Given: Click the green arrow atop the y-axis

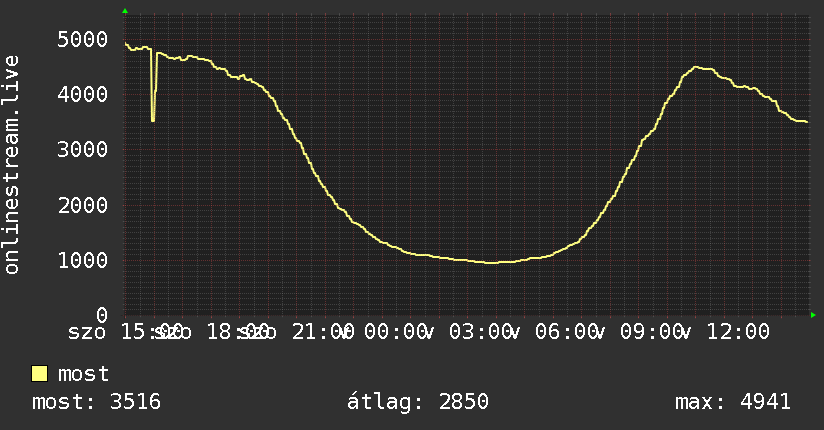Looking at the screenshot, I should tap(125, 11).
